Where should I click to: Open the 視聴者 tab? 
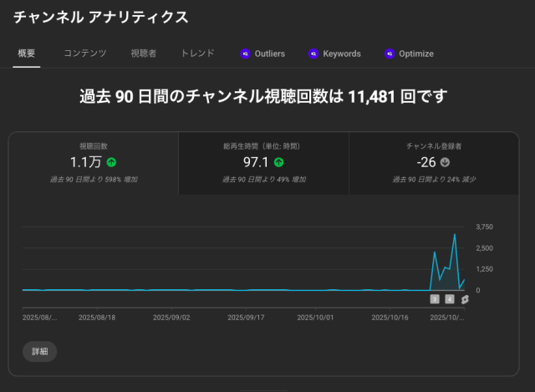144,53
